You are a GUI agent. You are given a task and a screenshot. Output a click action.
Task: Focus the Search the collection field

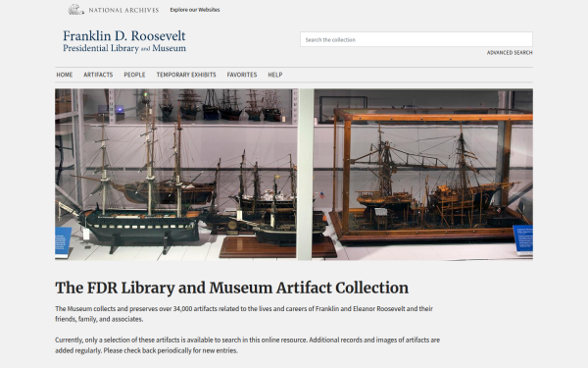(416, 39)
